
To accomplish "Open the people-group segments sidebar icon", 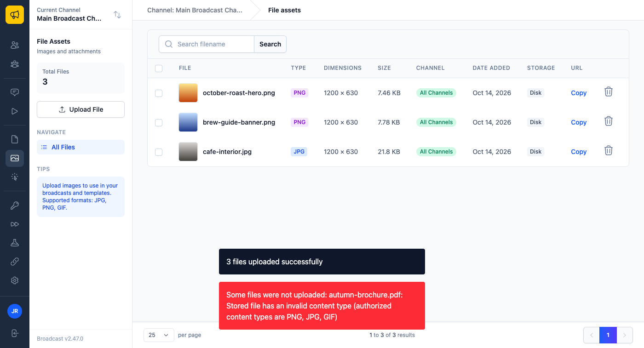I will coord(15,64).
